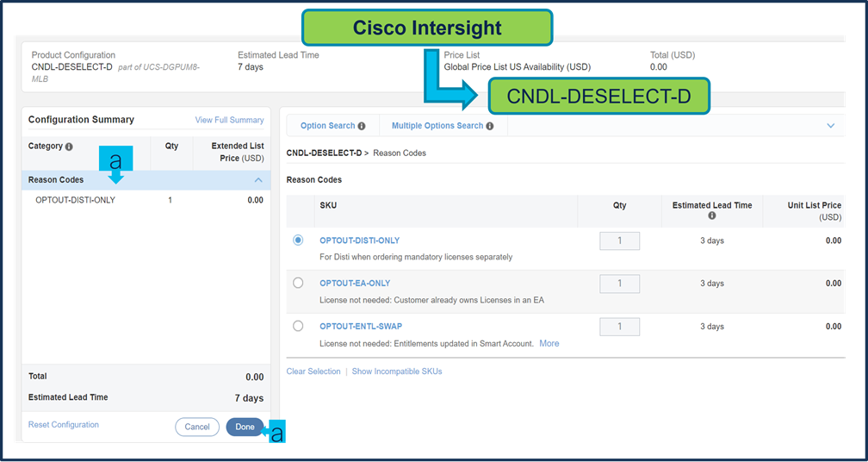The image size is (868, 462).
Task: Click the info icon next to Category
Action: (69, 147)
